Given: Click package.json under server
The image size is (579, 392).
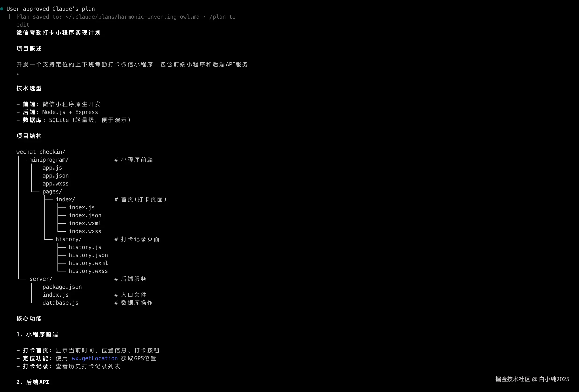Looking at the screenshot, I should (x=62, y=287).
